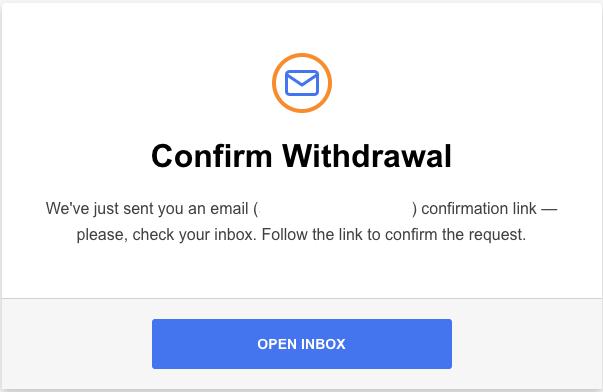Select the orange circle around envelope
The width and height of the screenshot is (603, 392).
click(x=302, y=83)
